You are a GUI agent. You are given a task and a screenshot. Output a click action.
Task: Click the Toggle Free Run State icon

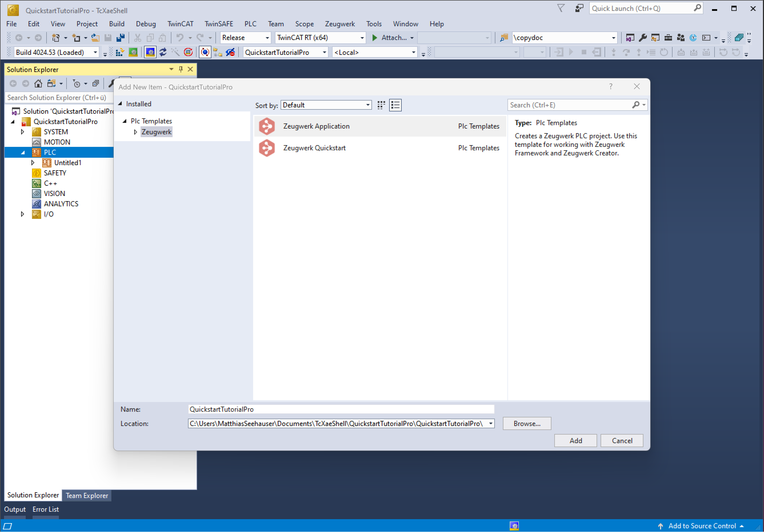(188, 52)
